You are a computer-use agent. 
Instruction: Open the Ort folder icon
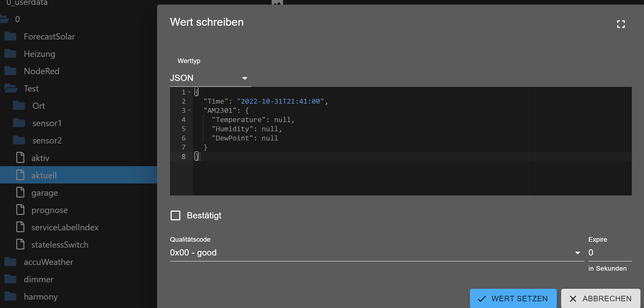point(19,106)
